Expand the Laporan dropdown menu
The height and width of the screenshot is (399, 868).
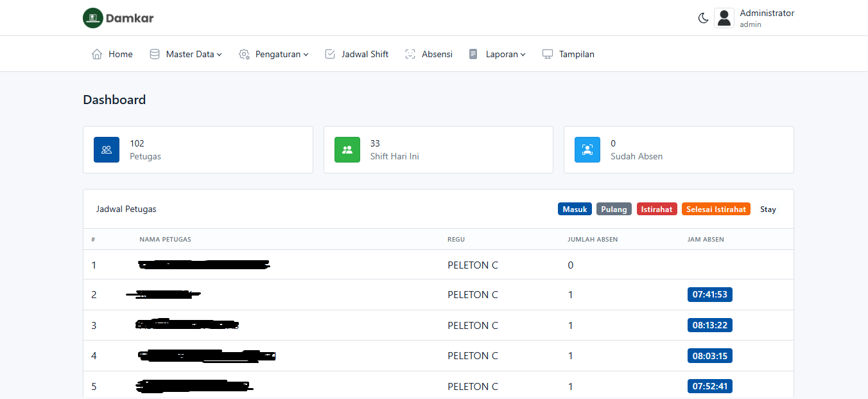505,55
